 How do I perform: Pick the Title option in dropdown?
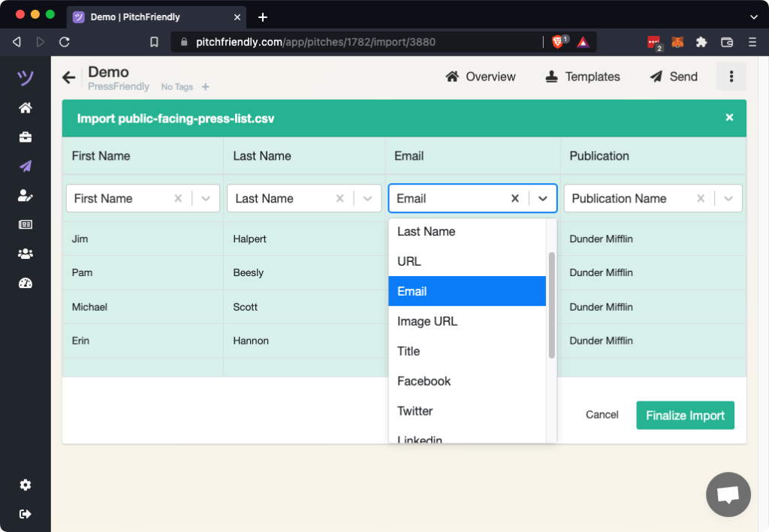[x=409, y=351]
